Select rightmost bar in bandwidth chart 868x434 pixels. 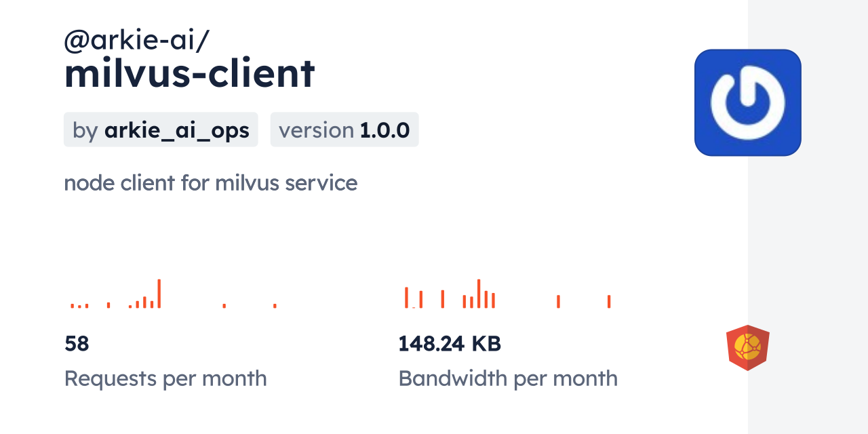pyautogui.click(x=609, y=302)
